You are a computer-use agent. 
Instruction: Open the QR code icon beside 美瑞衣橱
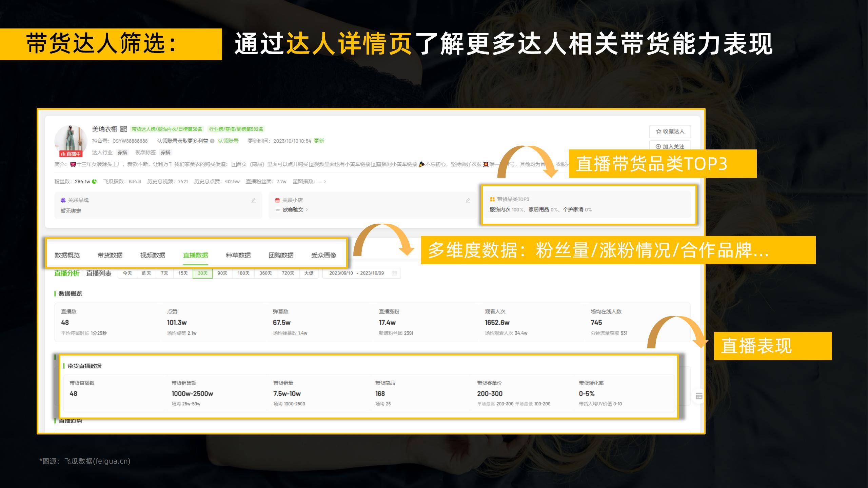tap(124, 129)
